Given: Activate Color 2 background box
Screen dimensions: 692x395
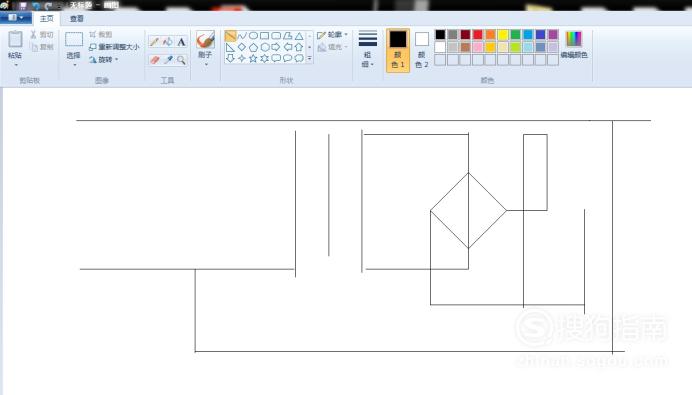Looking at the screenshot, I should pyautogui.click(x=421, y=50).
